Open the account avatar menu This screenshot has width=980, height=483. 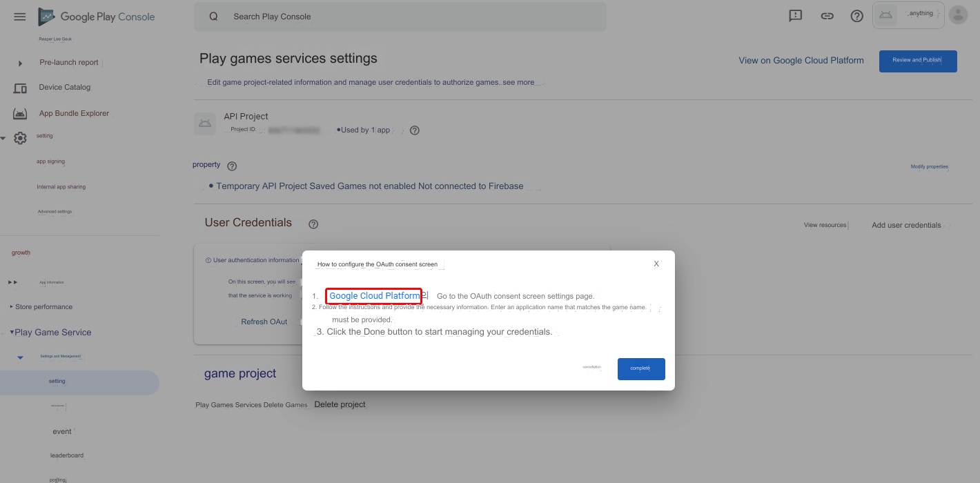point(958,15)
